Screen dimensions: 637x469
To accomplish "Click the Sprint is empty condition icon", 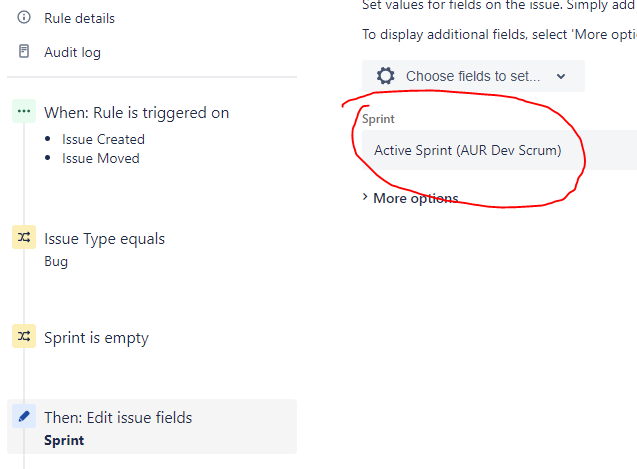I will [x=24, y=336].
